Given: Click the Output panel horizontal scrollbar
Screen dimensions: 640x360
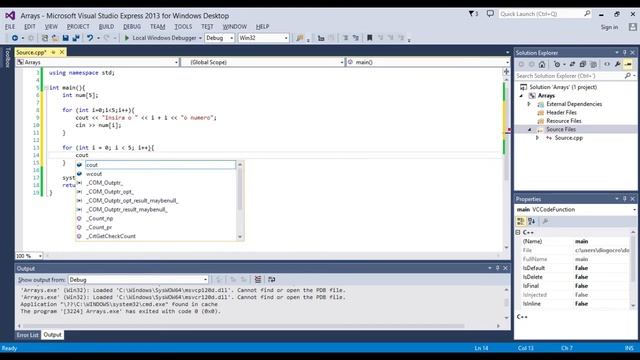Looking at the screenshot, I should (x=243, y=326).
